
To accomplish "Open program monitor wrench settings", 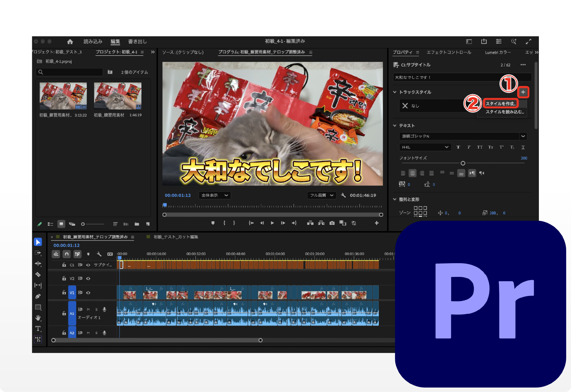I will (x=343, y=195).
